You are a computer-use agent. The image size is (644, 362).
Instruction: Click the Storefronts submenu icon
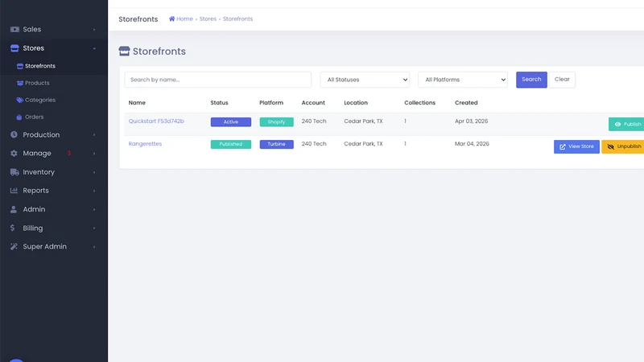[19, 66]
